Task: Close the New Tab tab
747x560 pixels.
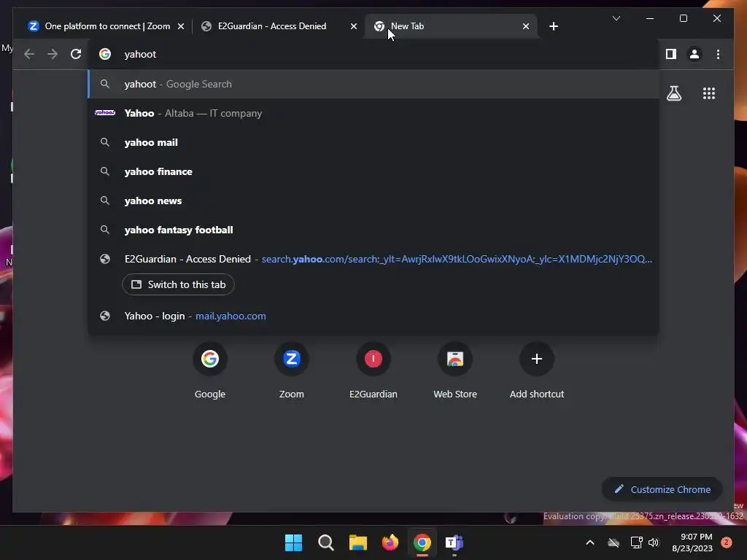Action: 525,26
